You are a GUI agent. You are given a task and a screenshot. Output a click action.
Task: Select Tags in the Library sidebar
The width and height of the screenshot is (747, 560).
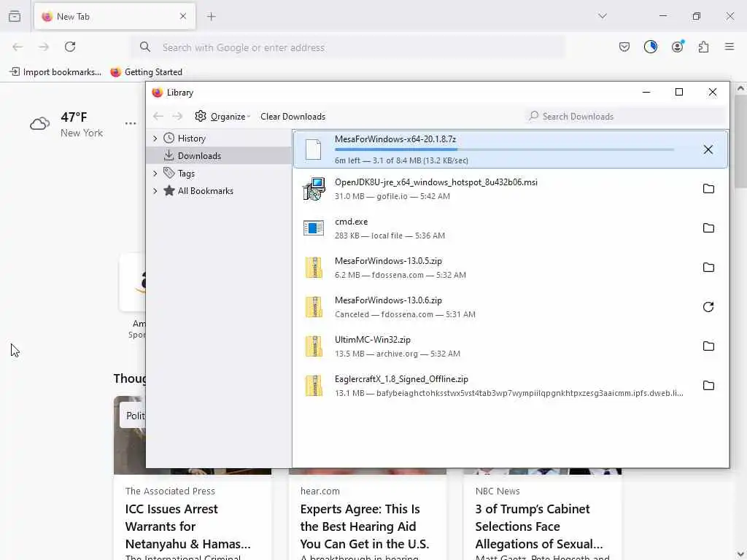(186, 174)
